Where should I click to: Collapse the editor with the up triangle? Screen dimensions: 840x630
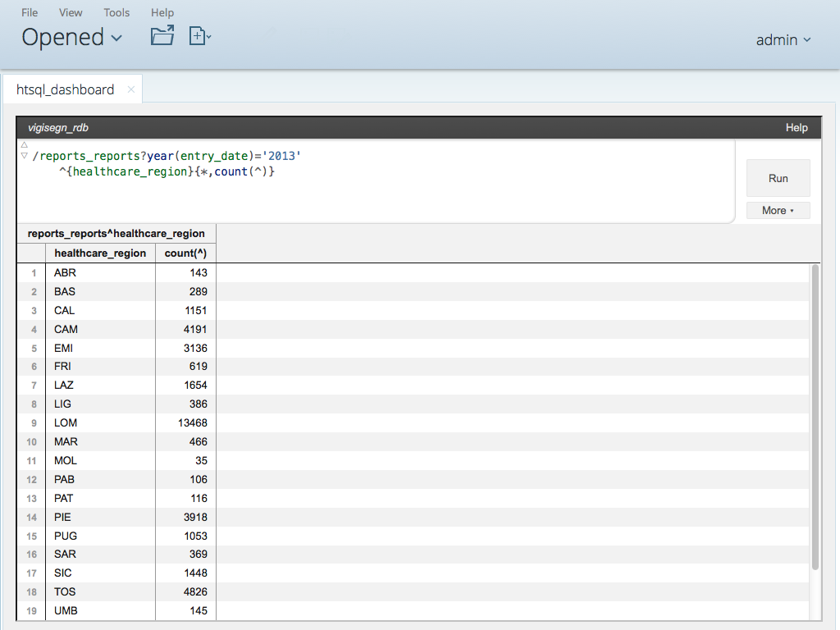24,144
